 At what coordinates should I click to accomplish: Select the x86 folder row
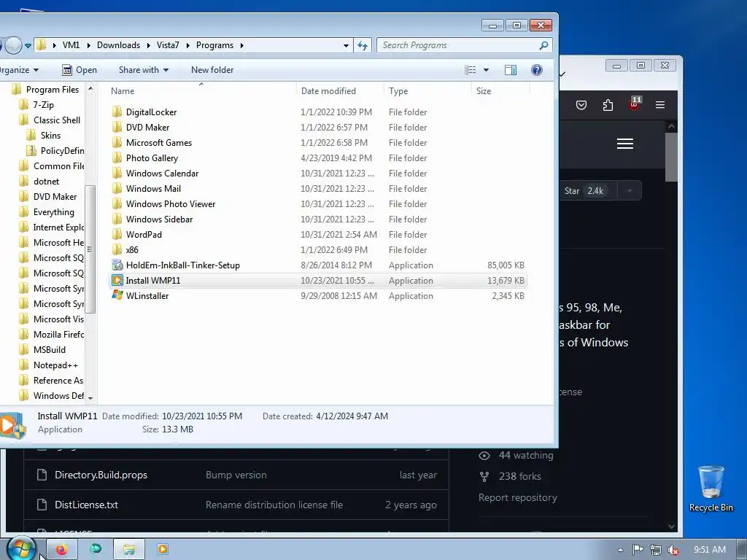[x=318, y=249]
